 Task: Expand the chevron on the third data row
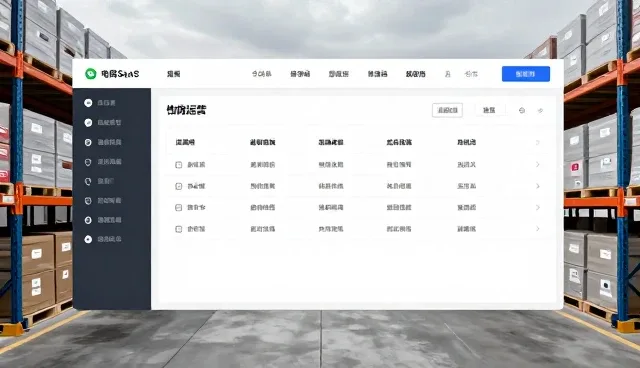[x=538, y=207]
